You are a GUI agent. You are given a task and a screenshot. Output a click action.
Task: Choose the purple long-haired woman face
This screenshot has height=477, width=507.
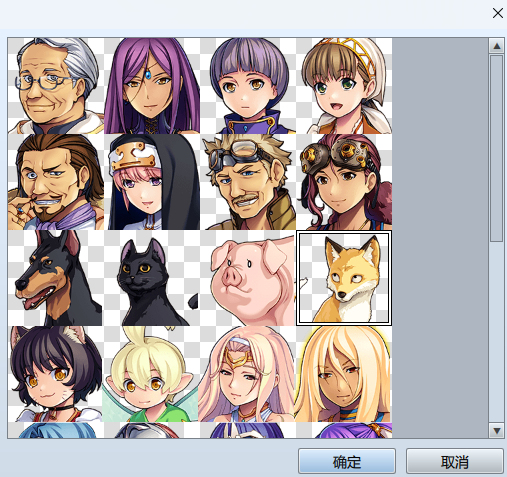[x=152, y=86]
